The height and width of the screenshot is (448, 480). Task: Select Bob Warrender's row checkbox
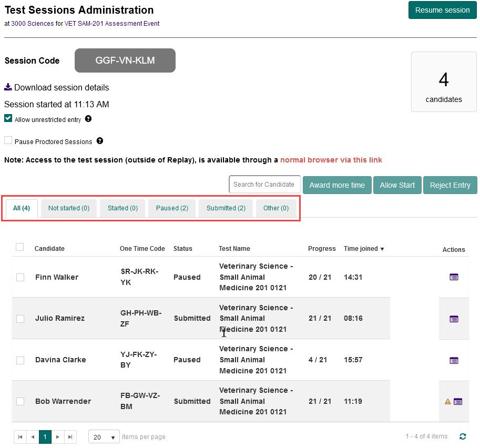(x=20, y=401)
